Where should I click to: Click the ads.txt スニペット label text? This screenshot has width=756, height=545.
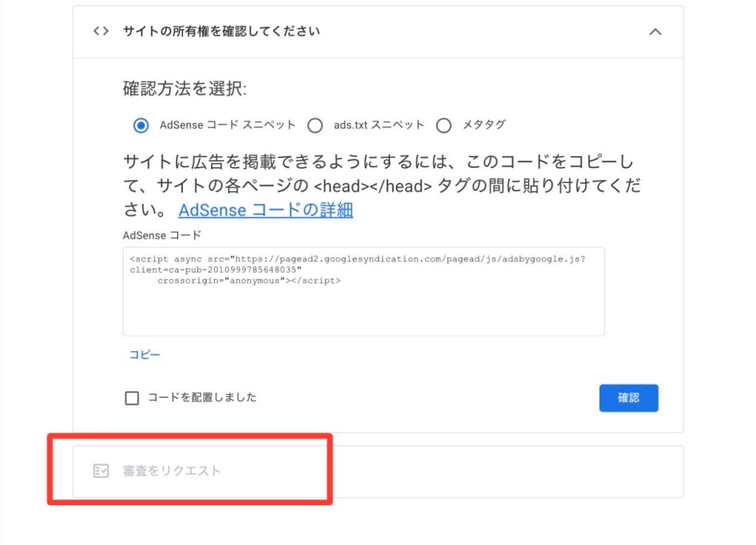[x=379, y=126]
